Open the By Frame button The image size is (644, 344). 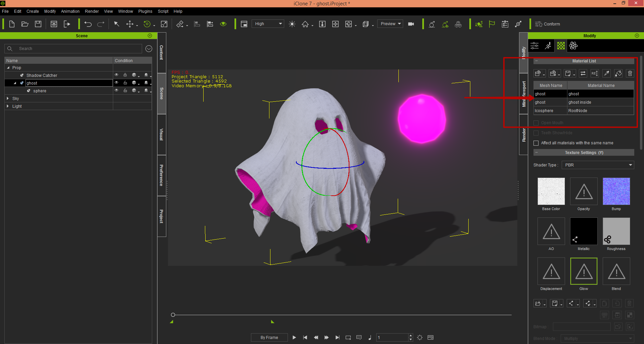click(x=269, y=337)
